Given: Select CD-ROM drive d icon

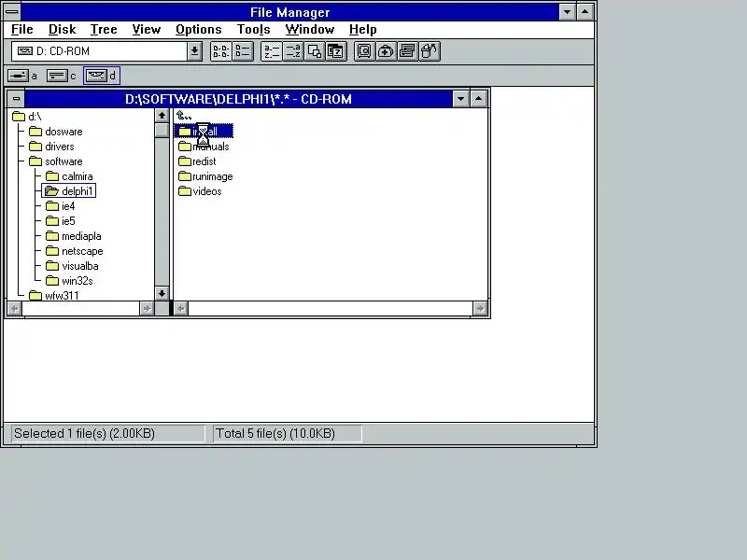Looking at the screenshot, I should [x=102, y=76].
